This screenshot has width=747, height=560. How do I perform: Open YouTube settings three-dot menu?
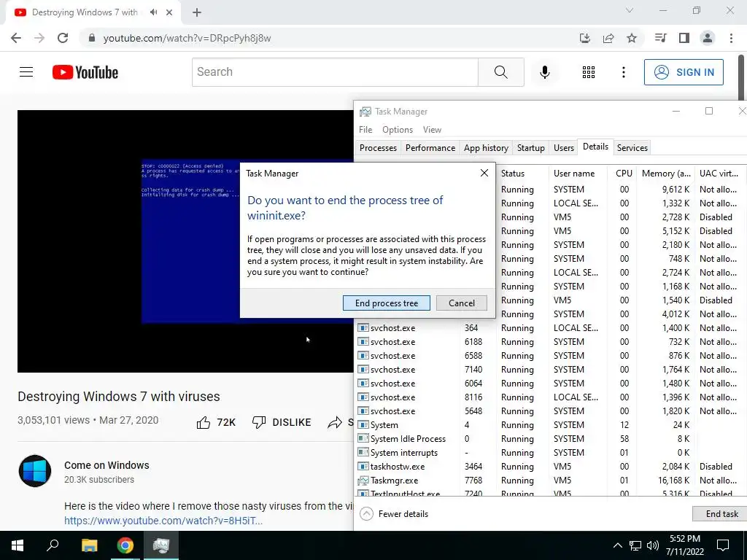pos(623,72)
